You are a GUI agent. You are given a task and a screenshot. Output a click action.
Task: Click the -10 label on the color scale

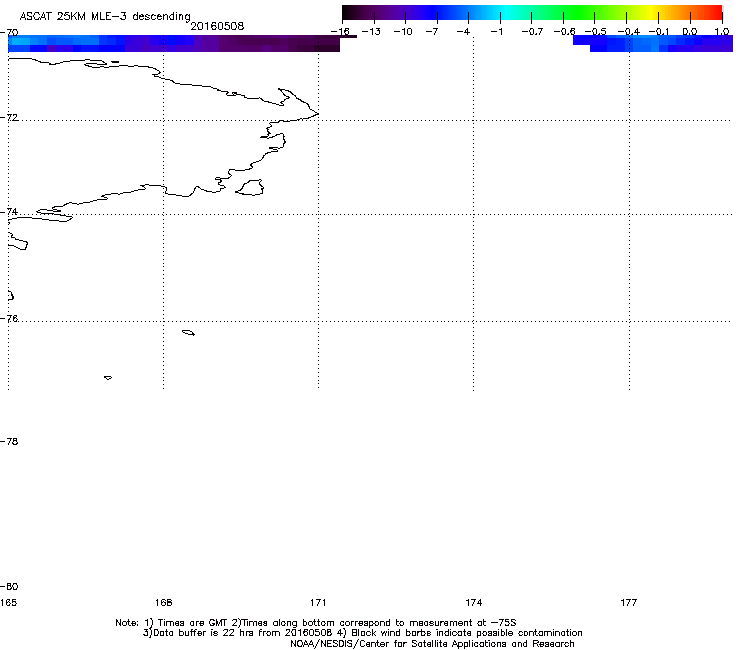[x=403, y=32]
